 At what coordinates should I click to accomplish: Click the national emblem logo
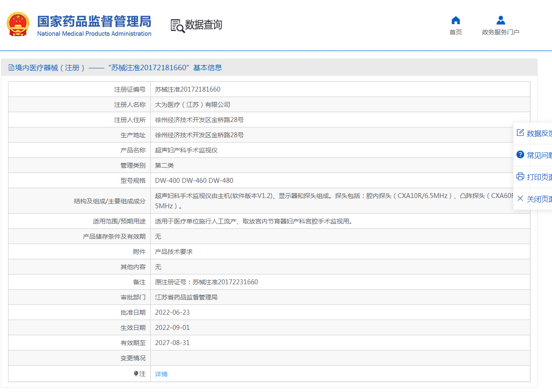(x=18, y=24)
